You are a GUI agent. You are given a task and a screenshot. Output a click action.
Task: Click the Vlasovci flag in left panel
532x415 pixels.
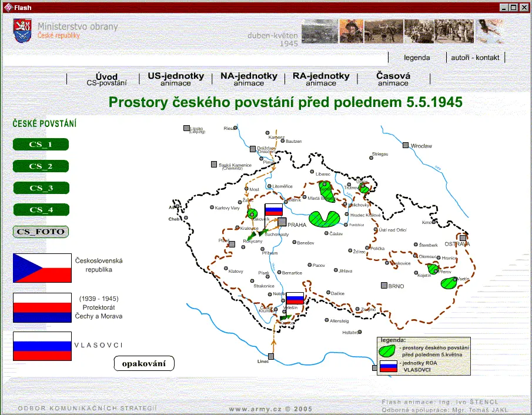click(42, 346)
